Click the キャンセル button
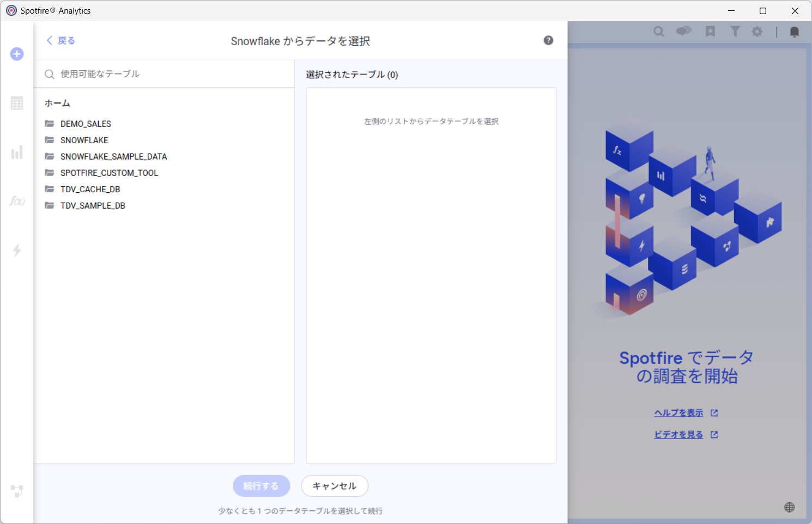 coord(335,486)
